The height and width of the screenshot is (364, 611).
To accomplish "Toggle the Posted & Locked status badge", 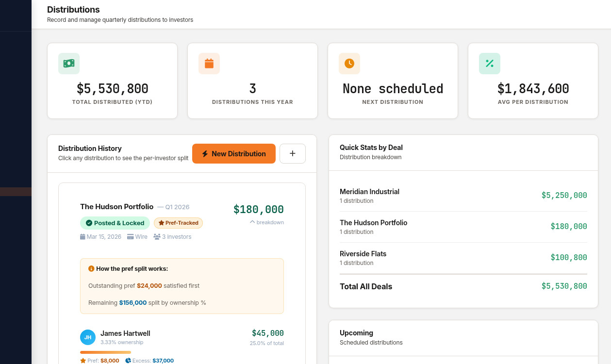I will point(115,223).
